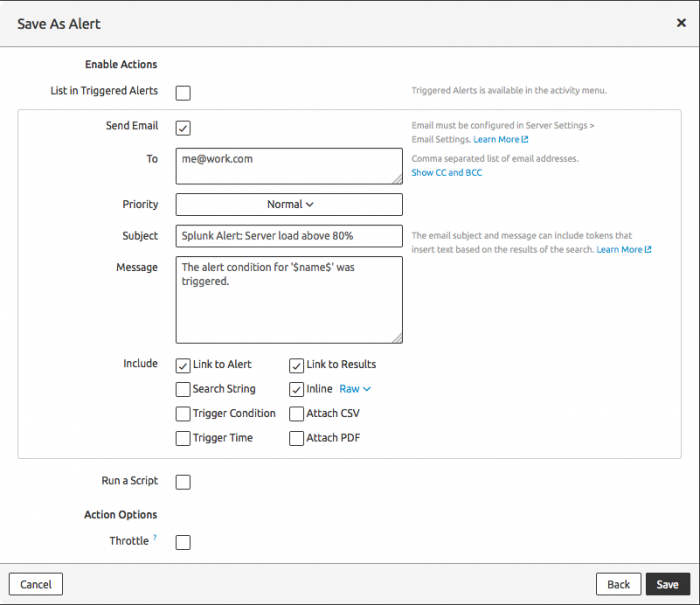Enable Trigger Time checkbox

coord(183,438)
